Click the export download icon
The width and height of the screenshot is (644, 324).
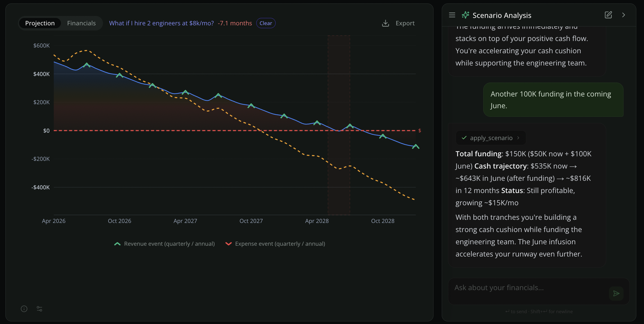coord(385,23)
